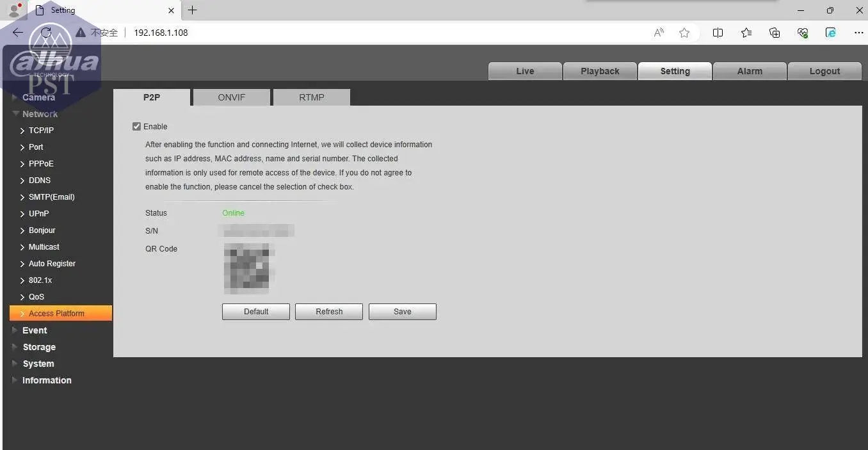
Task: Open the Collections icon
Action: [775, 33]
